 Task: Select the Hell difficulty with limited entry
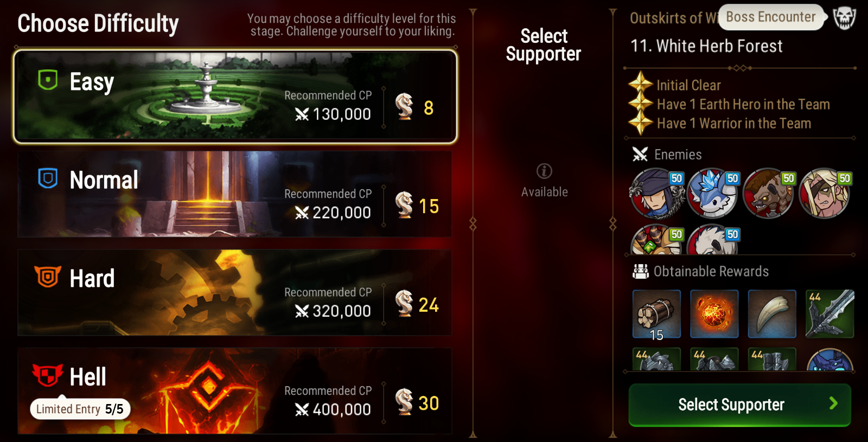coord(234,390)
